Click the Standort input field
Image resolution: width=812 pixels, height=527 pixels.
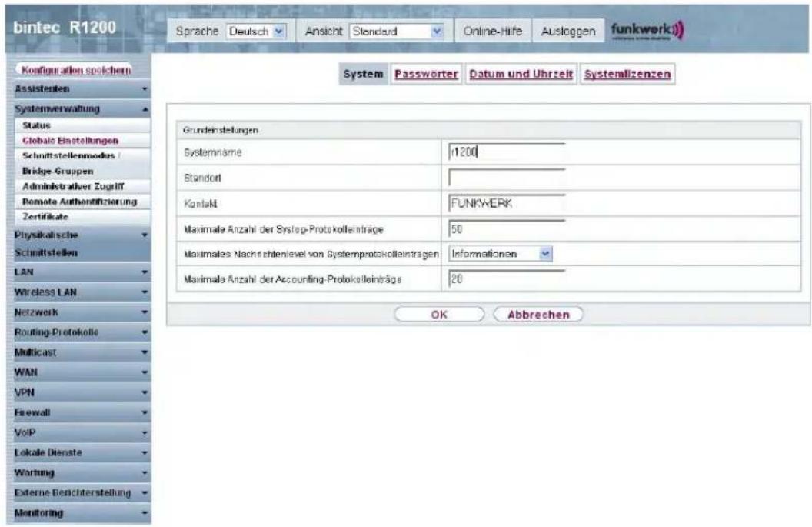pyautogui.click(x=507, y=177)
